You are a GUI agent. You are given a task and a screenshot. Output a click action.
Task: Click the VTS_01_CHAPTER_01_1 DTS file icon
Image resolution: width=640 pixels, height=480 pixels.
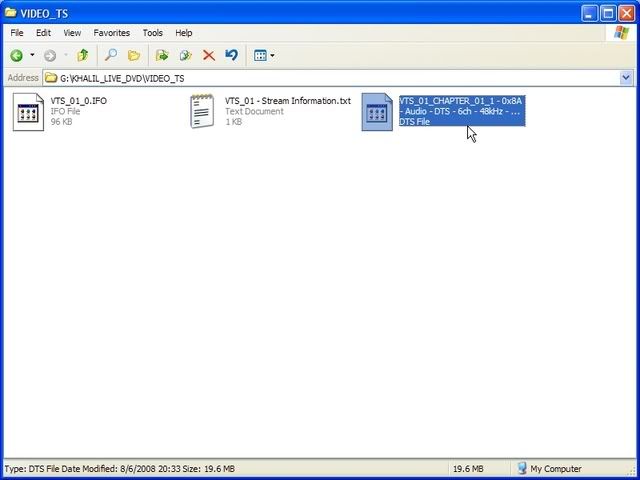click(x=377, y=112)
